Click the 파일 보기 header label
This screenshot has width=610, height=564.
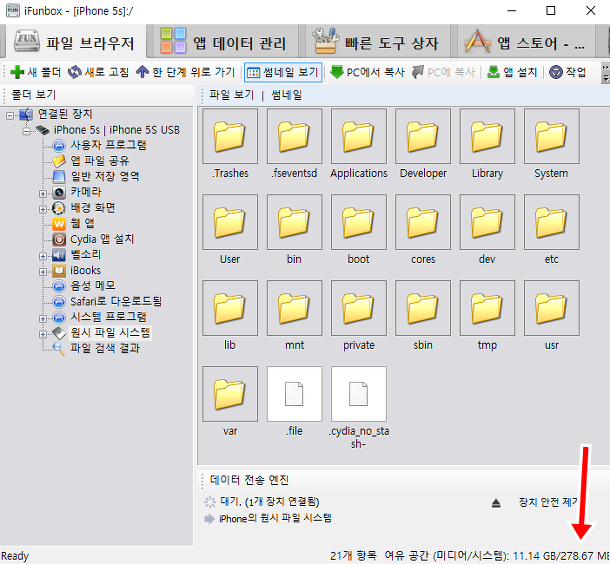(231, 95)
